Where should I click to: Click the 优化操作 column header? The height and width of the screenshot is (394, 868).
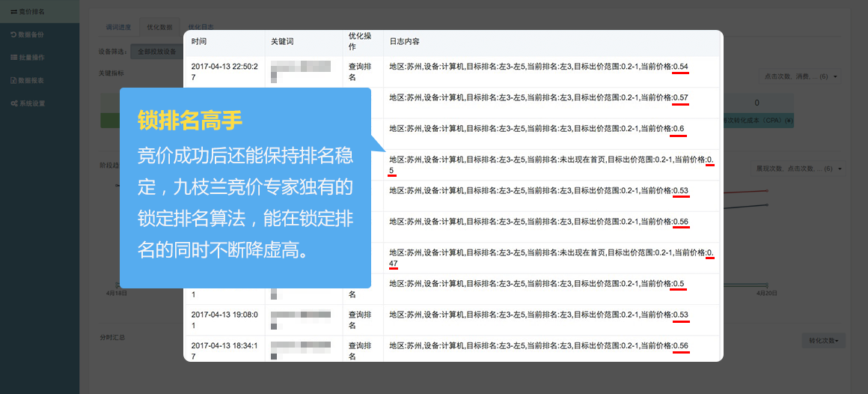pos(360,42)
